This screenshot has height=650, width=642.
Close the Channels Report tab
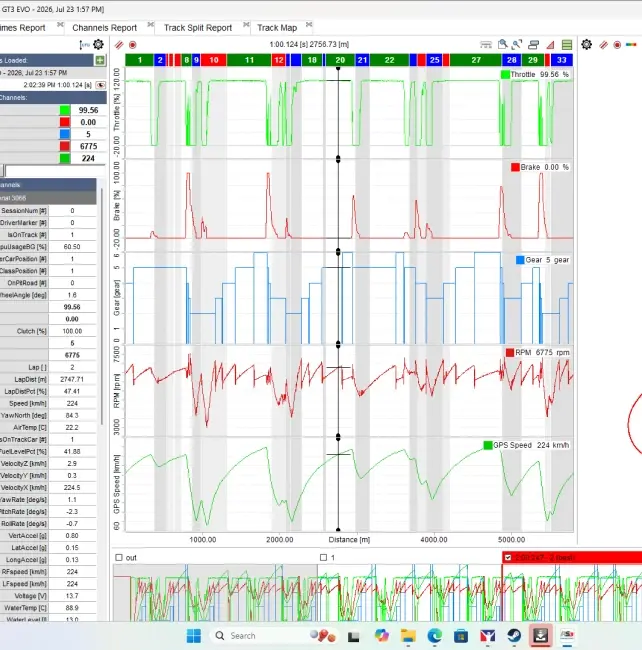[151, 24]
